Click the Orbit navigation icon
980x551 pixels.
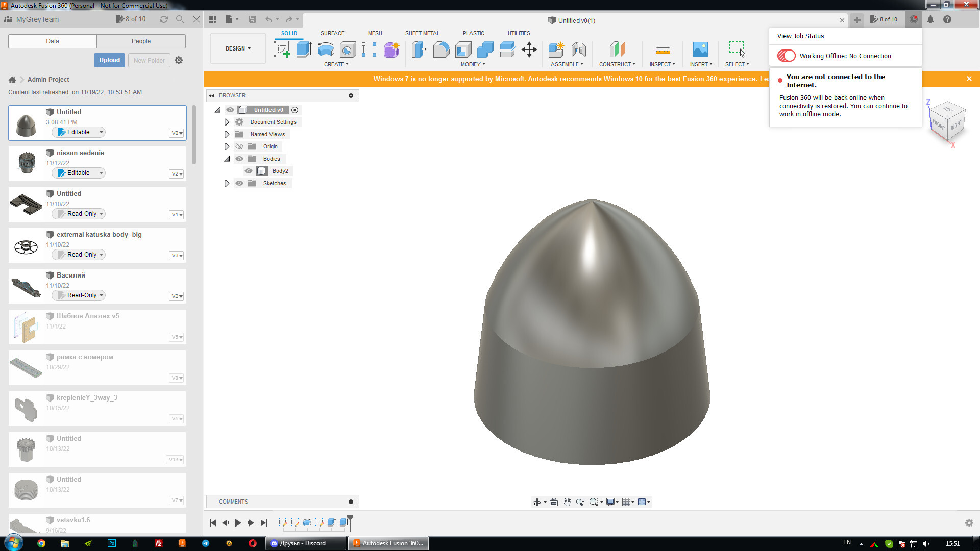pyautogui.click(x=536, y=502)
